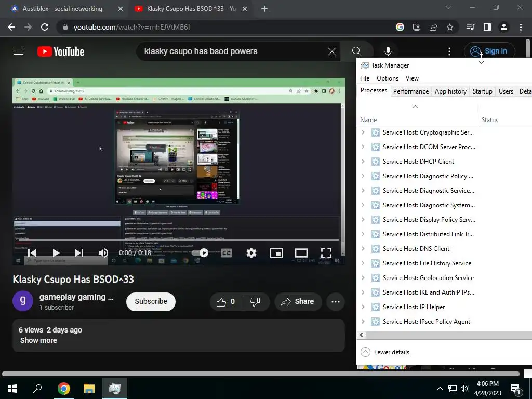532x399 pixels.
Task: Open Windows Start menu
Action: pyautogui.click(x=12, y=388)
